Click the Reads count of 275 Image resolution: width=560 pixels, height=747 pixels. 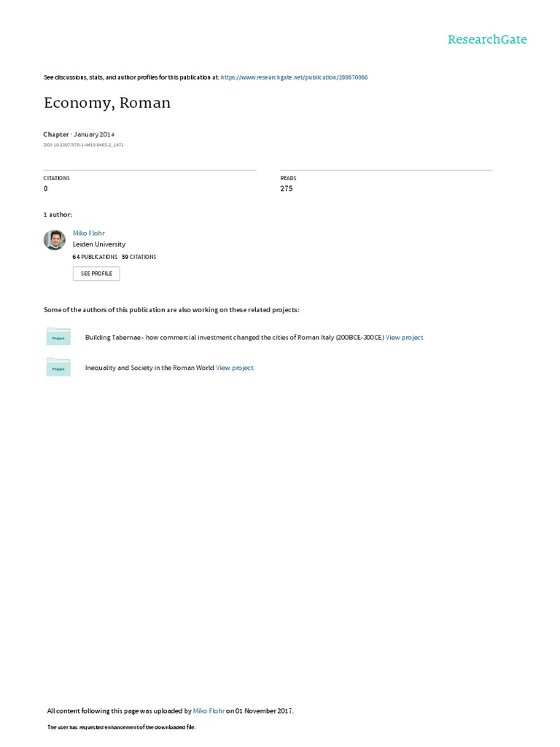287,189
